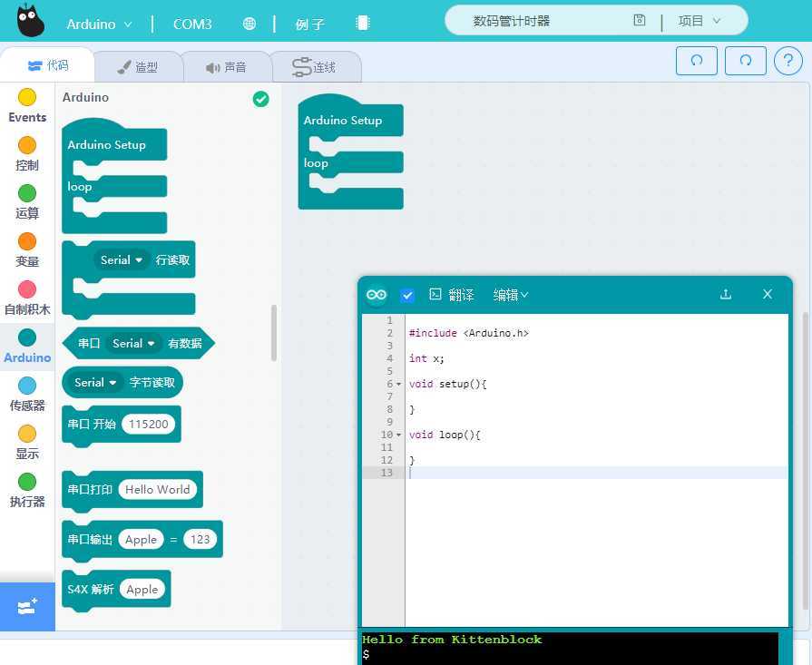Screen dimensions: 812x665
Task: Switch to the 连线 tab
Action: tap(315, 67)
